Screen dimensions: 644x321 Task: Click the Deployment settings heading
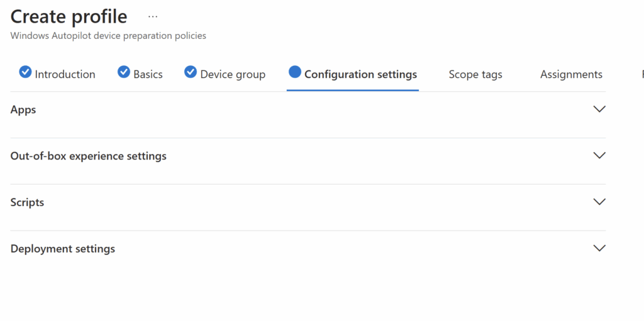[x=63, y=249]
